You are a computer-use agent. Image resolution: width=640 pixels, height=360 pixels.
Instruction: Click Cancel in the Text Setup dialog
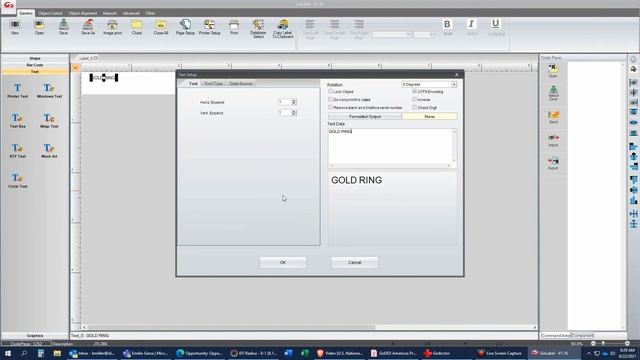tap(354, 262)
